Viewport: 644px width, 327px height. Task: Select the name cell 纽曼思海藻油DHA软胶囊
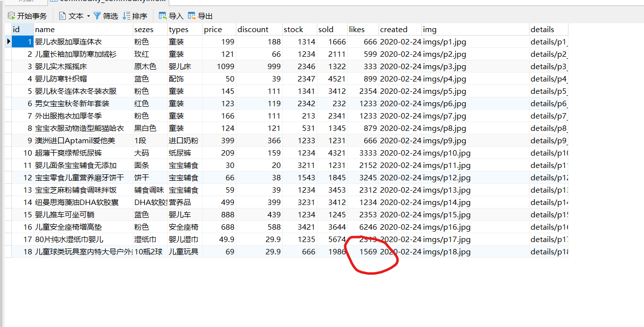(83, 203)
